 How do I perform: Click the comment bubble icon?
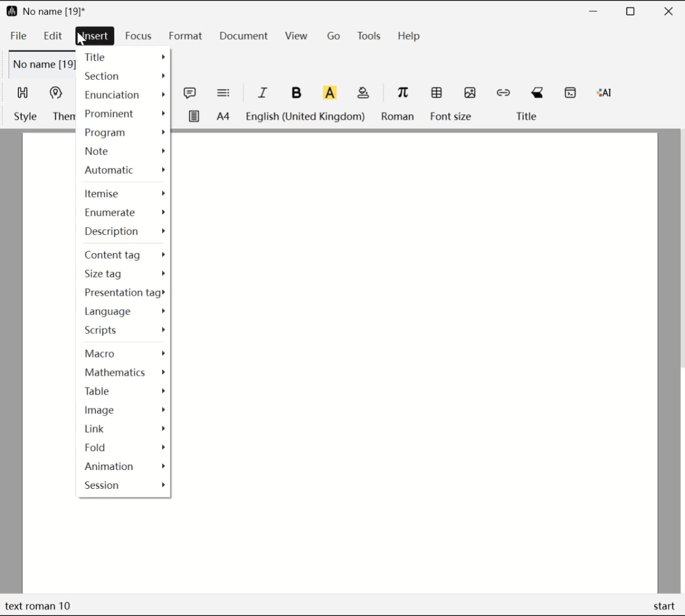pyautogui.click(x=190, y=93)
